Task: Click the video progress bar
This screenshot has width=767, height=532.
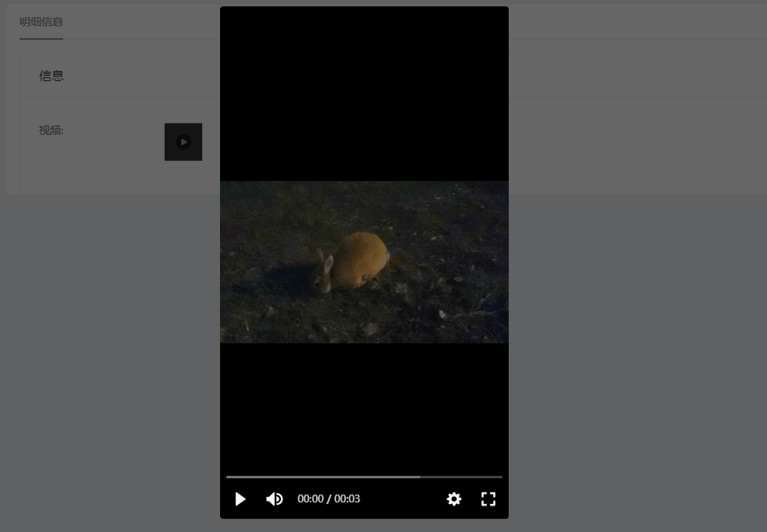Action: 364,477
